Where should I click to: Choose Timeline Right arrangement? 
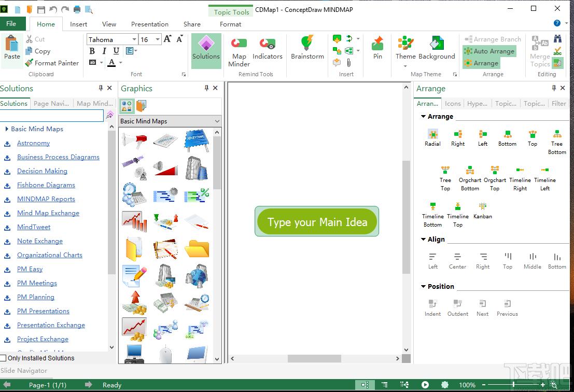(x=520, y=178)
